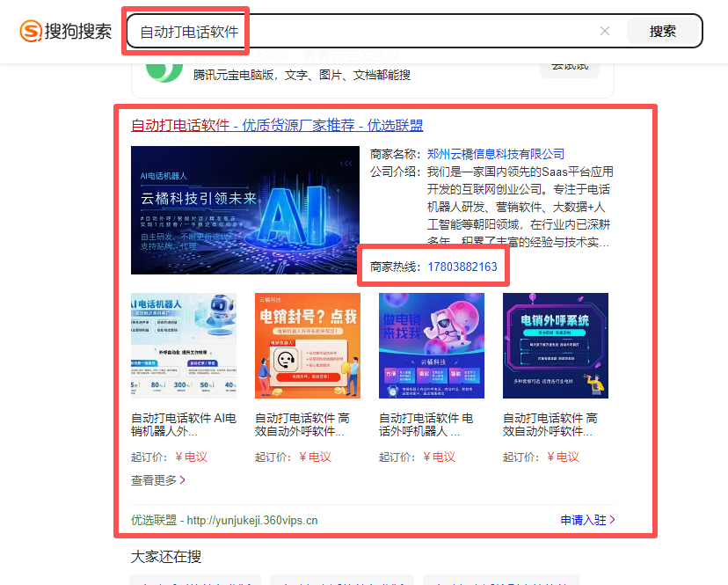Clear the search box with the X icon
Screen dimensions: 728x585
pyautogui.click(x=605, y=31)
